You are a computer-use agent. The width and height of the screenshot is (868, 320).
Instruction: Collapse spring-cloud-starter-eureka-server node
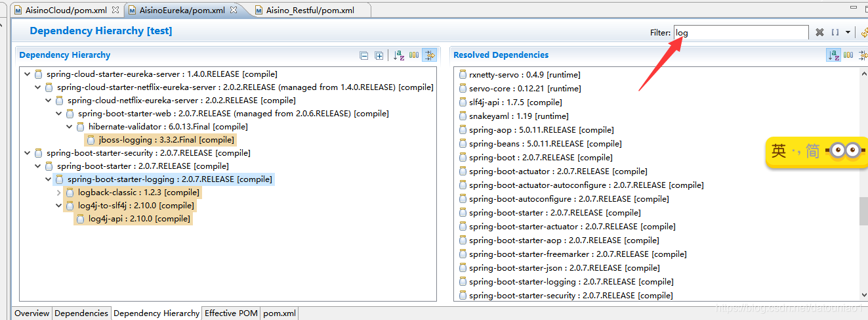pos(28,74)
